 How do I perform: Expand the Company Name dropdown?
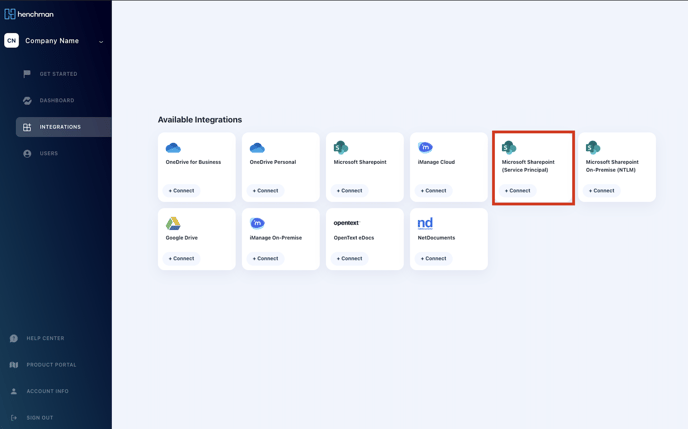(x=101, y=42)
